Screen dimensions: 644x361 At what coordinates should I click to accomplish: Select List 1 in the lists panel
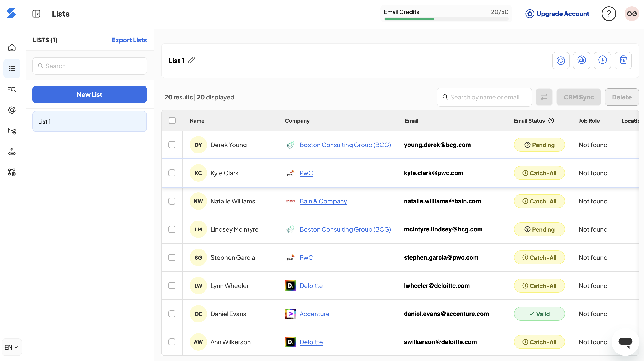(x=89, y=122)
